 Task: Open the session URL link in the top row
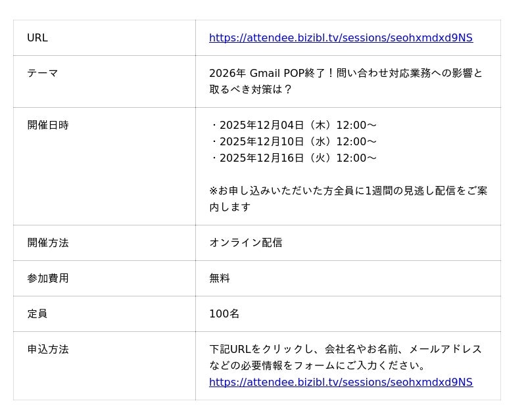[341, 38]
